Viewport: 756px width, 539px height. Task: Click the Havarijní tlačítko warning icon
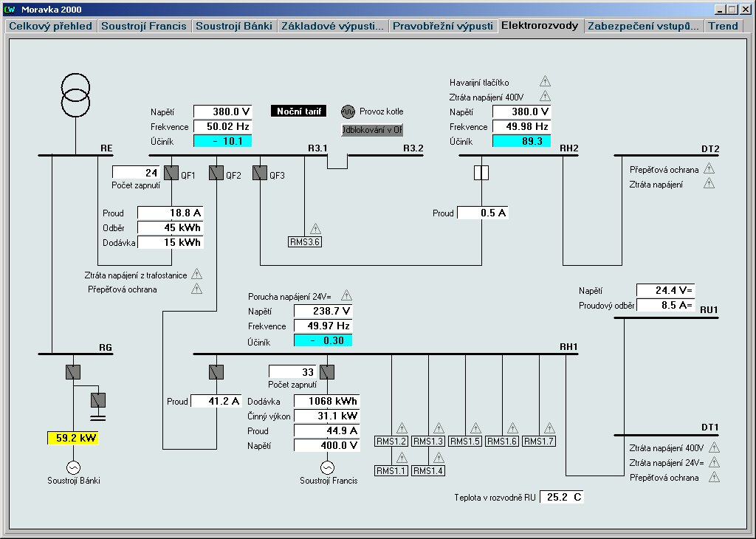tap(545, 82)
